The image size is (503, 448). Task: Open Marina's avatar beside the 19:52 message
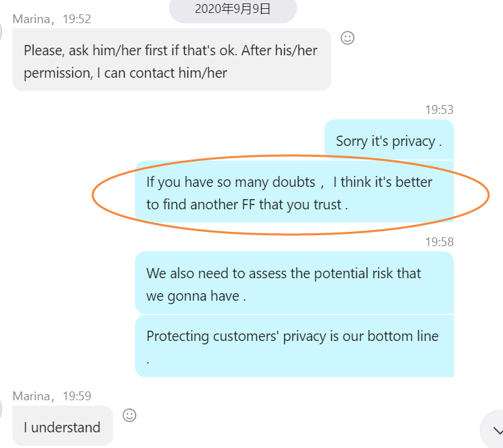click(x=2, y=30)
